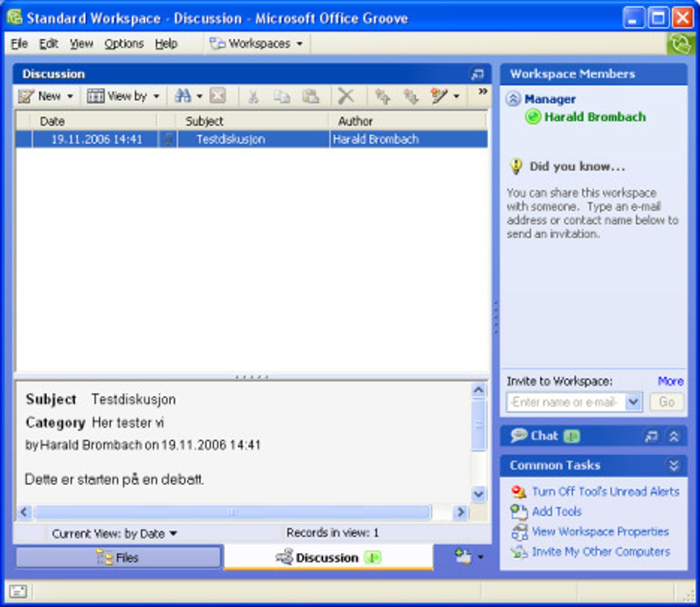Image resolution: width=700 pixels, height=607 pixels.
Task: Focus the Enter name or e-mail field
Action: pos(565,402)
